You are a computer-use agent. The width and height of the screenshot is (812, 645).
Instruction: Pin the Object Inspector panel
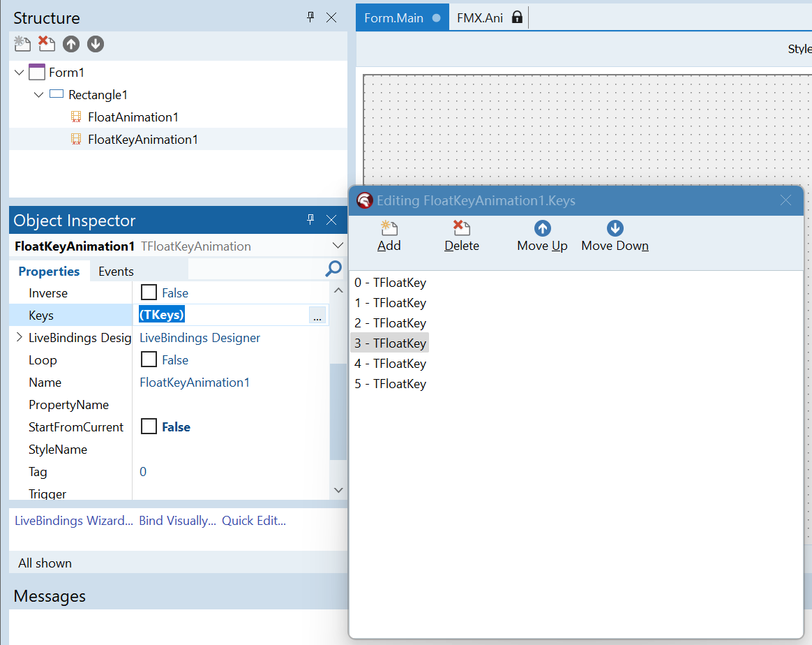coord(311,220)
